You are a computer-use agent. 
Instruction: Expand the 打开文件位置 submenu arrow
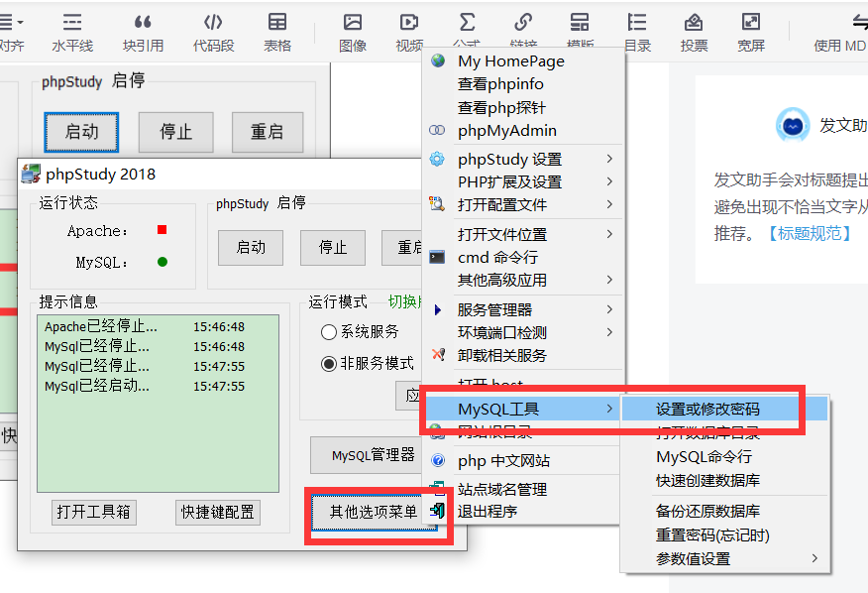609,234
